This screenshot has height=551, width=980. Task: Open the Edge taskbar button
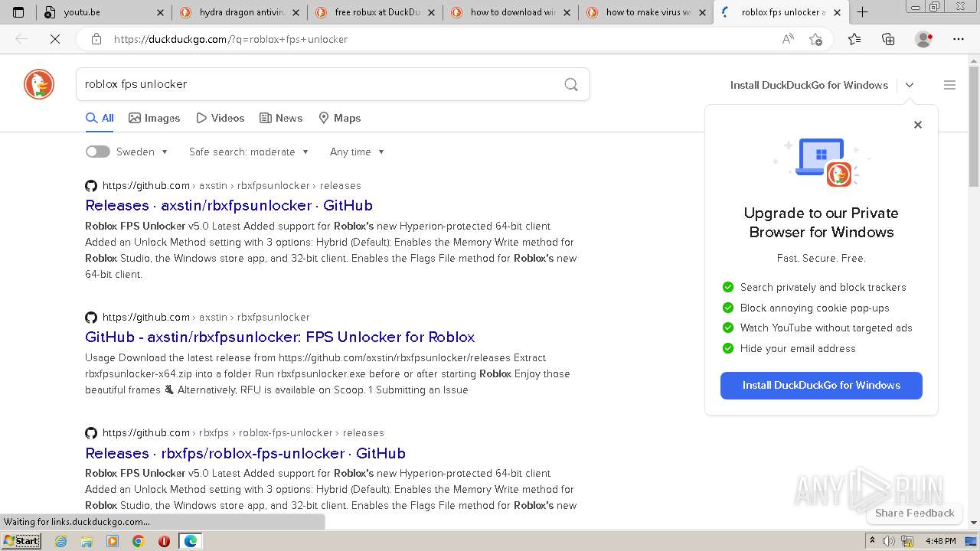point(190,541)
